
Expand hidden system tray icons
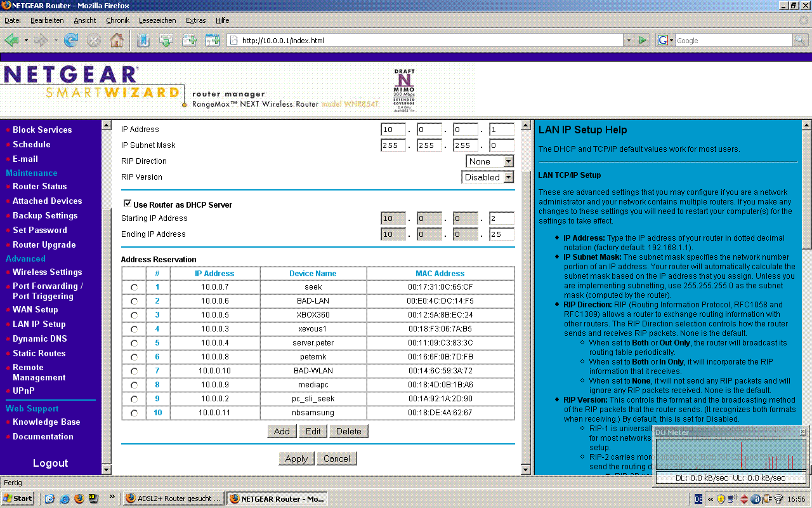point(710,499)
